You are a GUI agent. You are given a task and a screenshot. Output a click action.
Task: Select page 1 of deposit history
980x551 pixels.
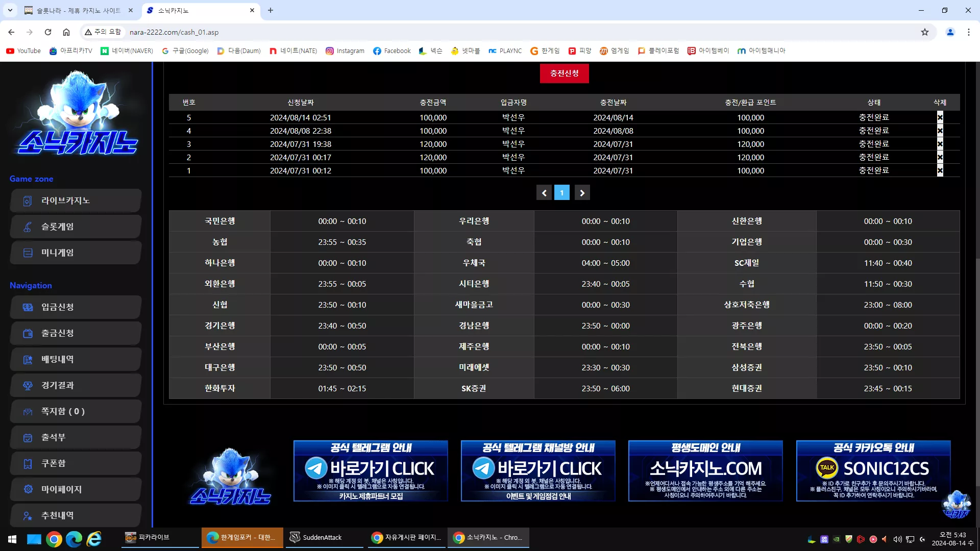[562, 193]
